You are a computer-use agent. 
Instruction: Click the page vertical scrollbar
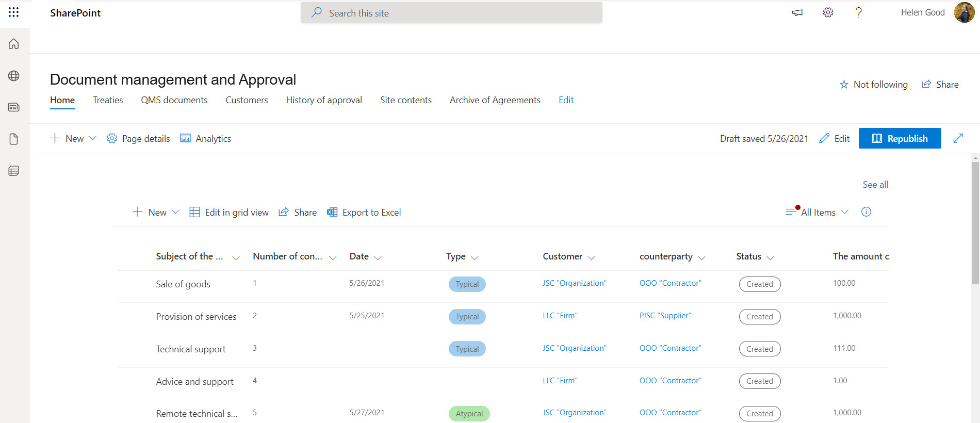pos(975,223)
